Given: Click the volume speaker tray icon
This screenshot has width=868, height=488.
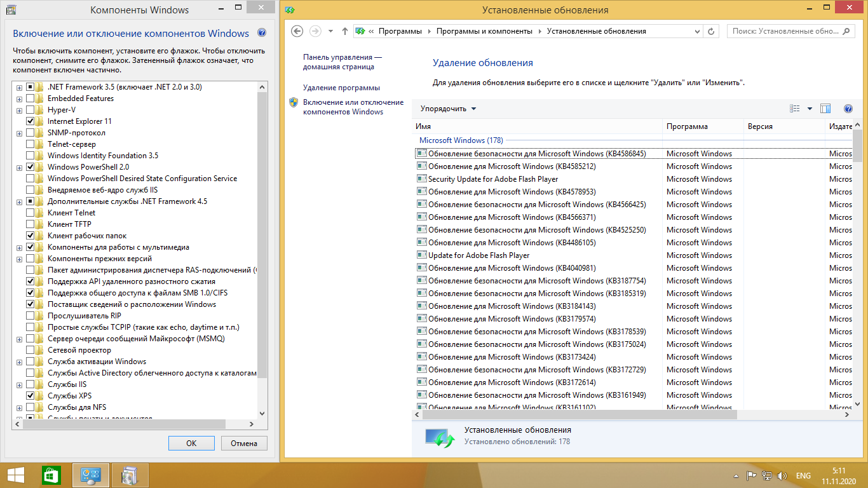Looking at the screenshot, I should point(782,475).
